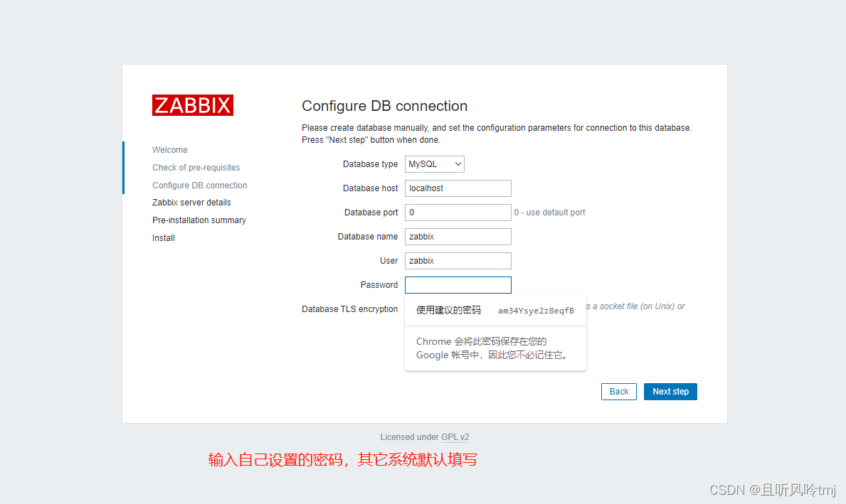Click the Chrome password saving notice text
This screenshot has height=504, width=846.
click(492, 348)
